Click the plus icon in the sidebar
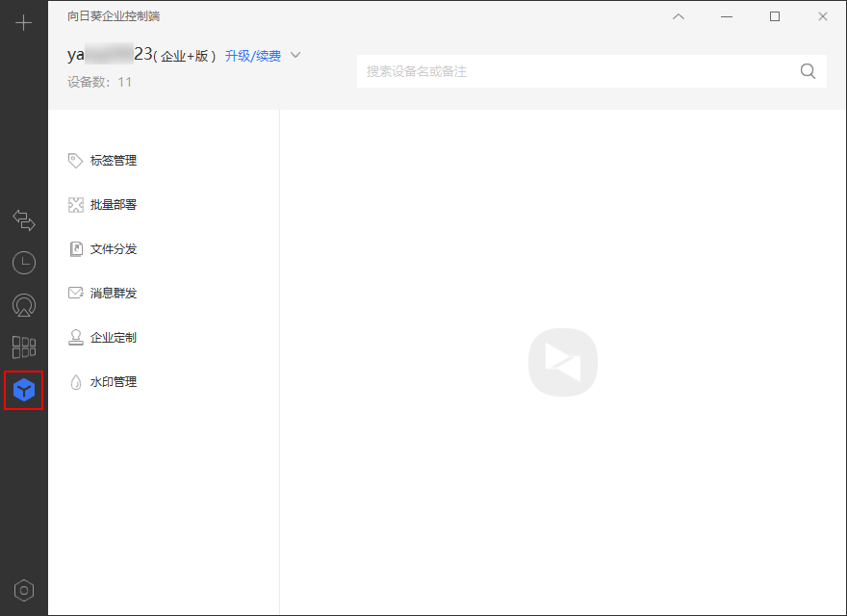Viewport: 847px width, 616px height. coord(24,23)
